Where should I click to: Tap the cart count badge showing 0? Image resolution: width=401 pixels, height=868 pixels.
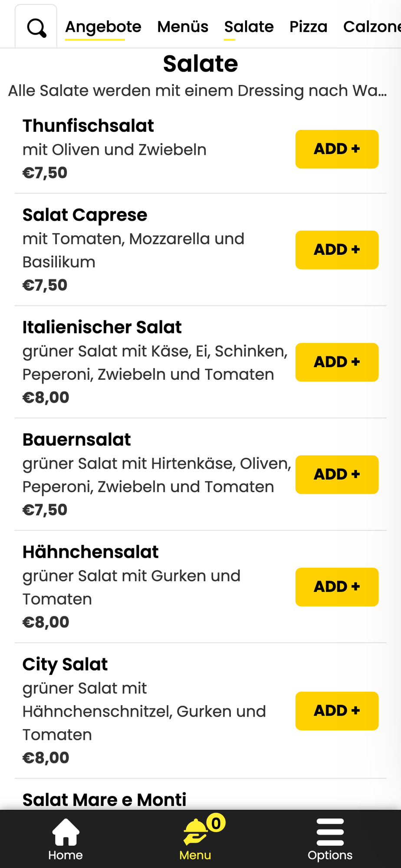pos(216,822)
